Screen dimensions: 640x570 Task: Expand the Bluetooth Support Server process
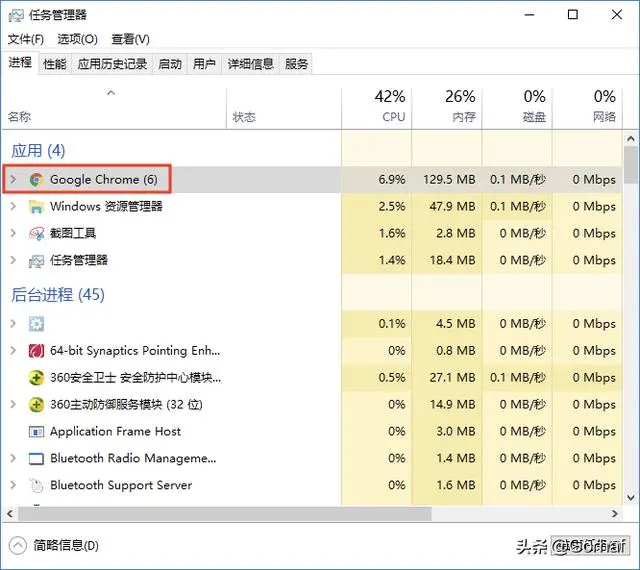coord(13,485)
